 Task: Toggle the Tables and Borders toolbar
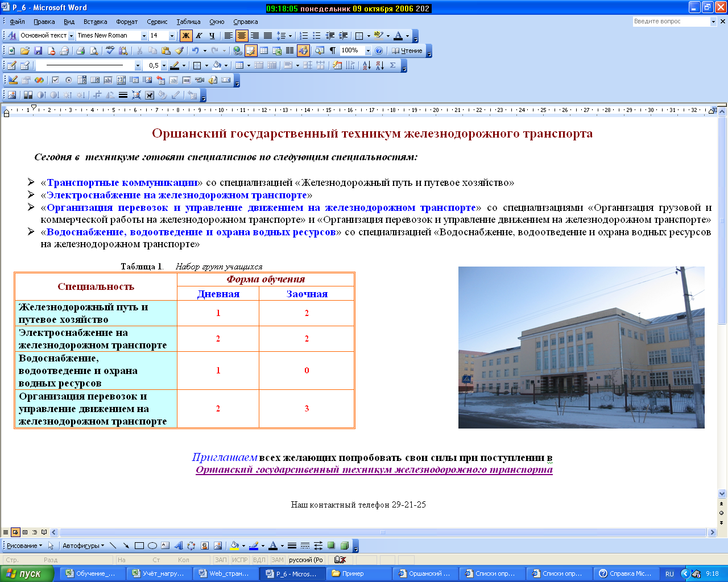251,51
